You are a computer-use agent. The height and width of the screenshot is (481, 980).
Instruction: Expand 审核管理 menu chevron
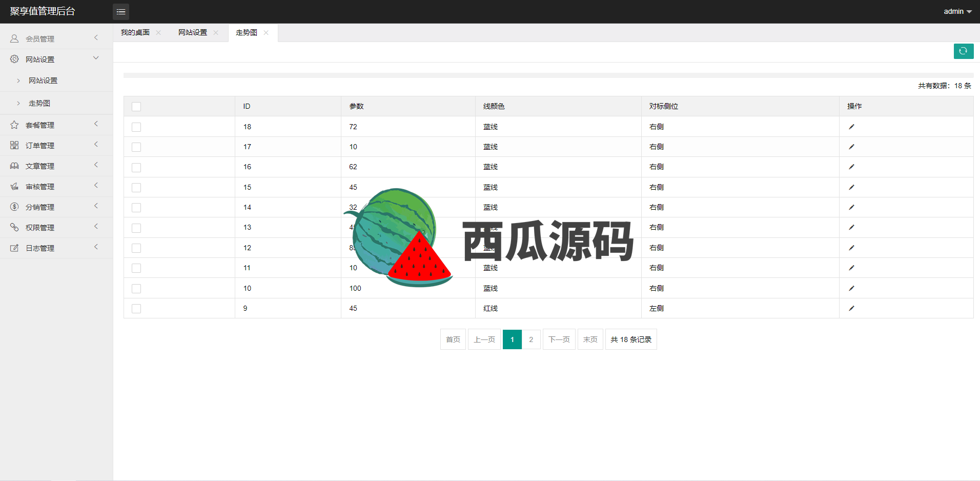tap(96, 185)
